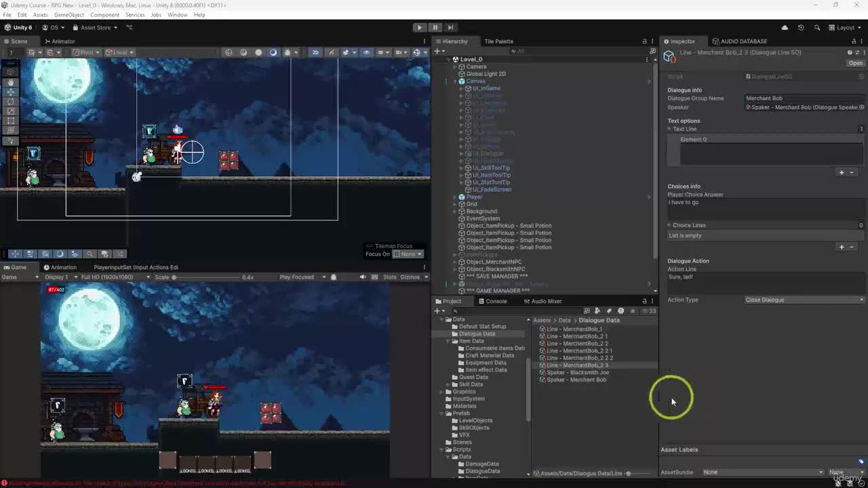Open the Window menu
This screenshot has height=488, width=868.
[178, 15]
